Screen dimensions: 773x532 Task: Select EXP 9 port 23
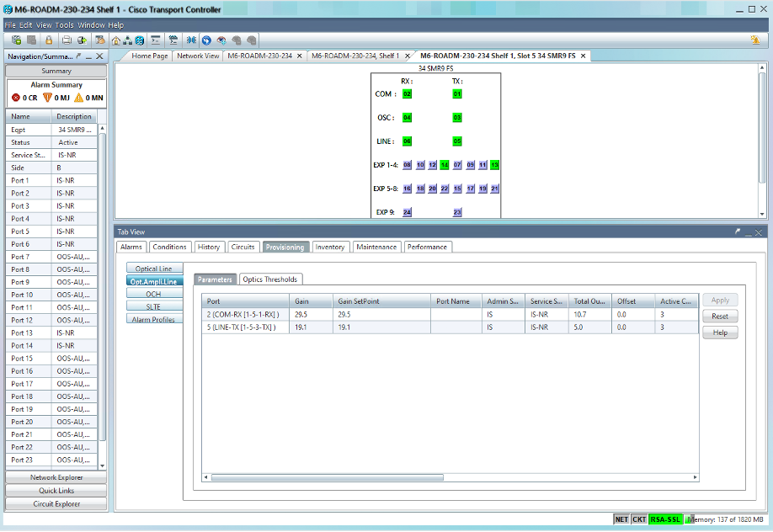coord(457,212)
